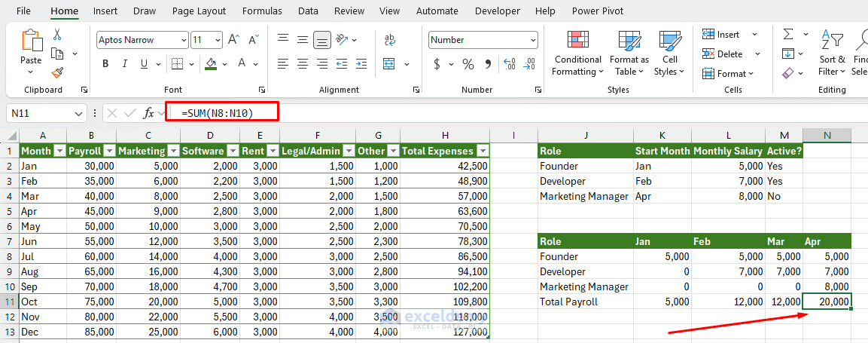Image resolution: width=868 pixels, height=343 pixels.
Task: Click the Wrap Text icon
Action: pos(390,39)
